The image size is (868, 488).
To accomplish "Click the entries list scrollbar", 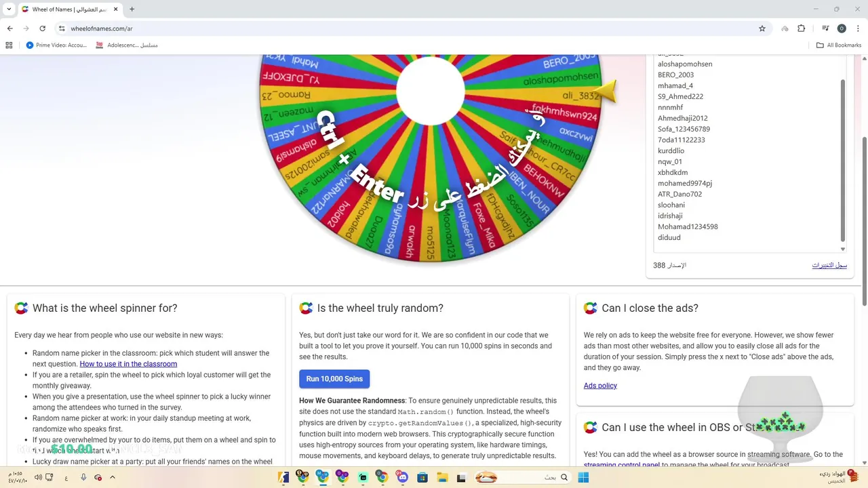I will [843, 159].
